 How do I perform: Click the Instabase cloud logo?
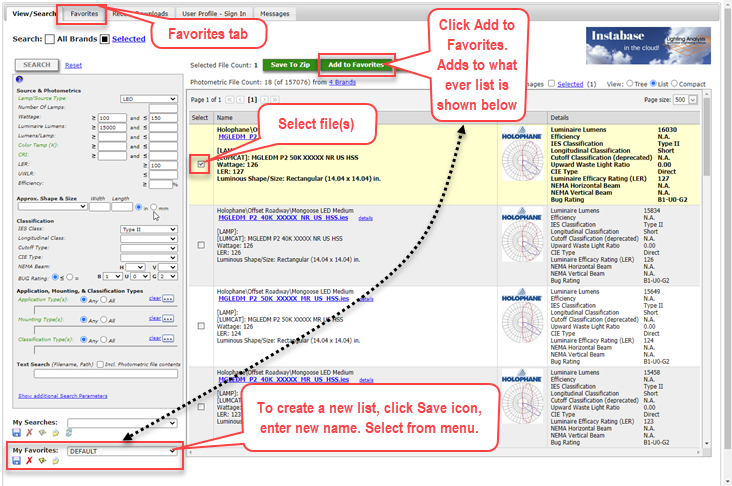point(648,45)
